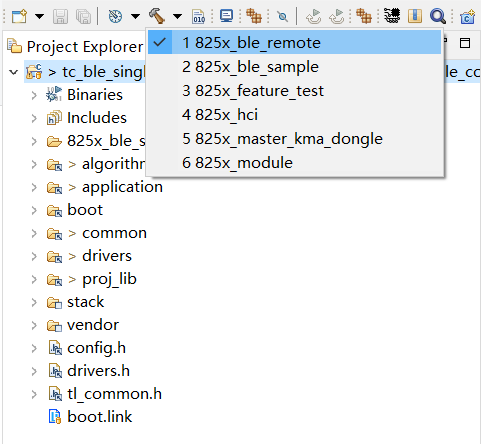Expand the Binaries tree node
Viewport: 481px width, 444px height.
(34, 95)
